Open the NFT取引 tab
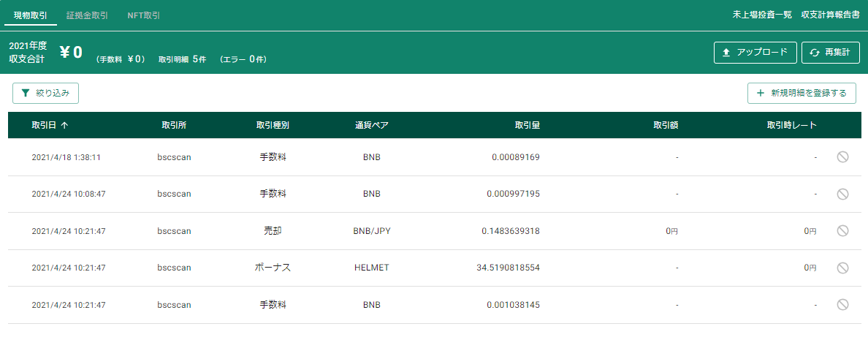 coord(143,15)
